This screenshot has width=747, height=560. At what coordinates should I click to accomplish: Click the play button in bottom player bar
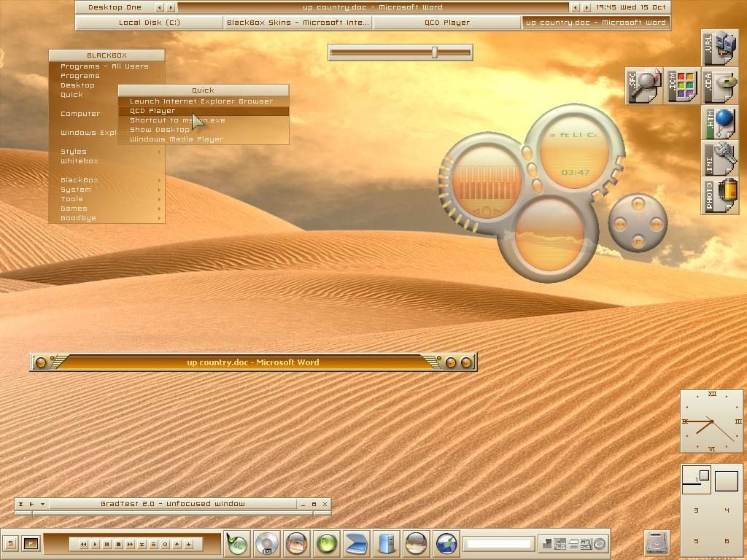(x=96, y=544)
